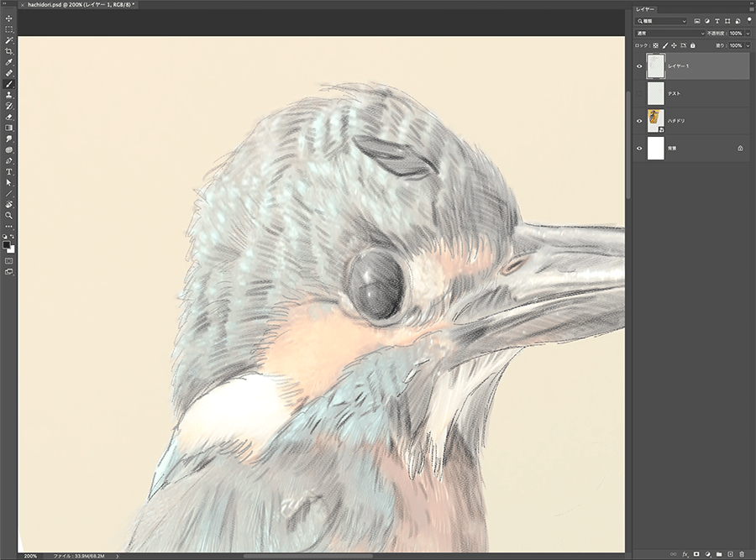
Task: Select the Type tool
Action: point(9,171)
